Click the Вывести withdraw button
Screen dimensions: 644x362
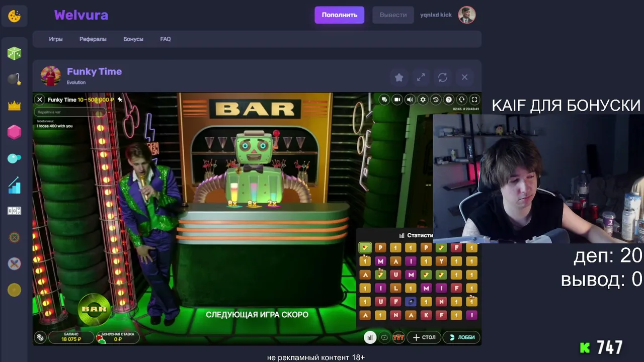393,15
